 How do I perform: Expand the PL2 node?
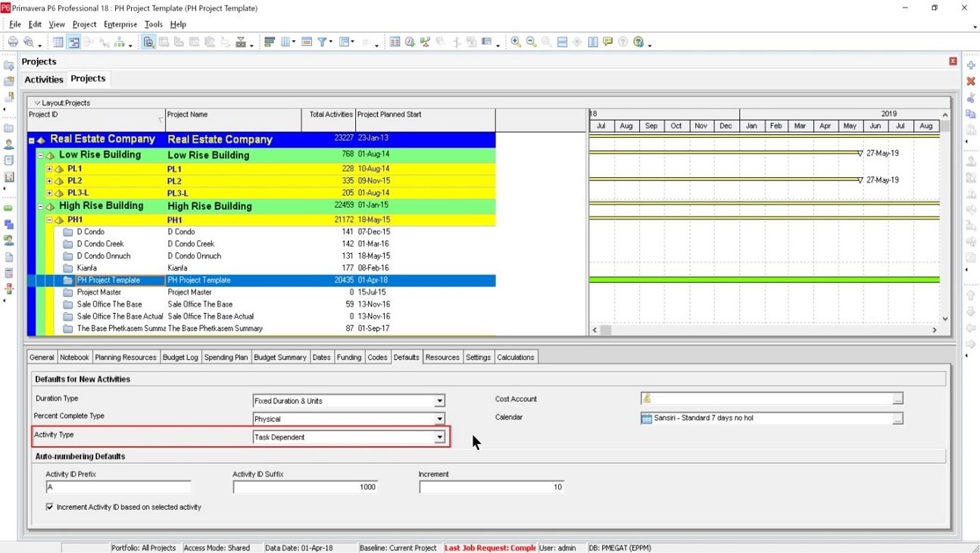click(x=49, y=181)
